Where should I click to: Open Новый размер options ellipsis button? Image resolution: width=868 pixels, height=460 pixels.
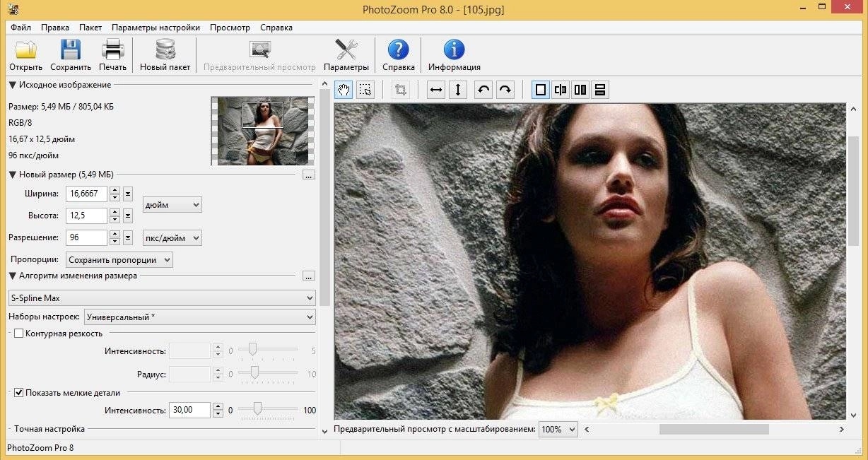pos(308,175)
